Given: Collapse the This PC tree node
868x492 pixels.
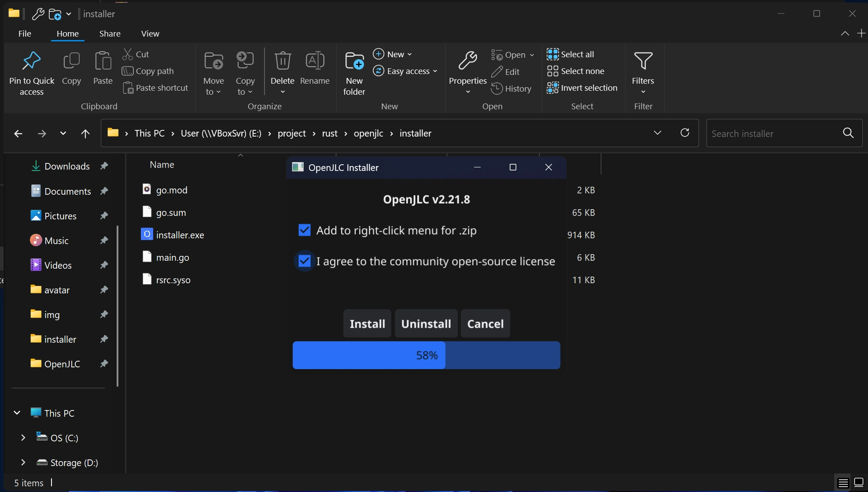Looking at the screenshot, I should tap(17, 413).
